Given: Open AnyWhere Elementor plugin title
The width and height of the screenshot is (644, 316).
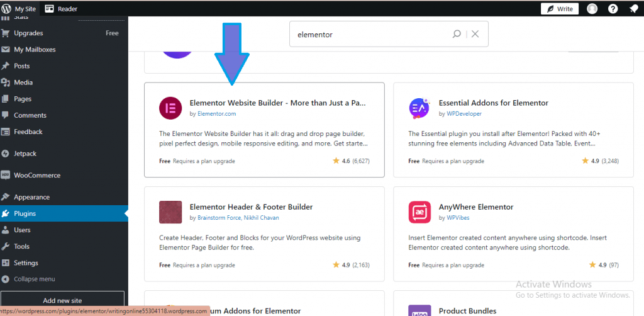Looking at the screenshot, I should tap(476, 207).
